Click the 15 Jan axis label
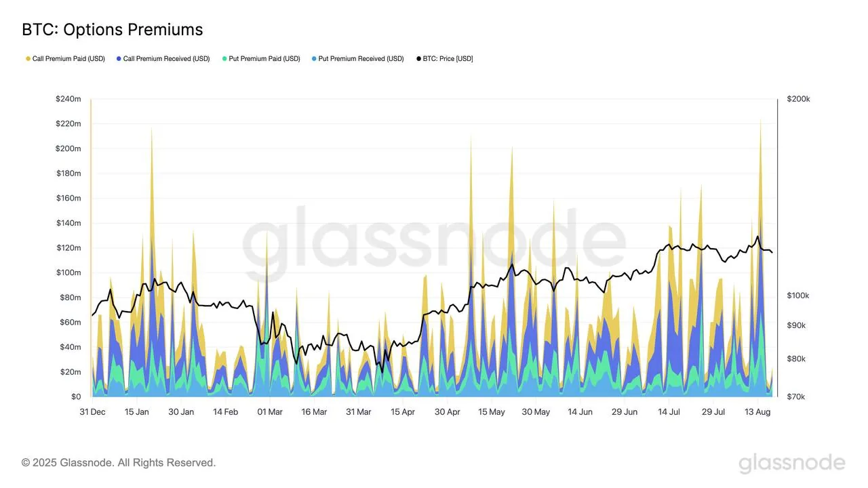The height and width of the screenshot is (488, 868). (x=136, y=411)
